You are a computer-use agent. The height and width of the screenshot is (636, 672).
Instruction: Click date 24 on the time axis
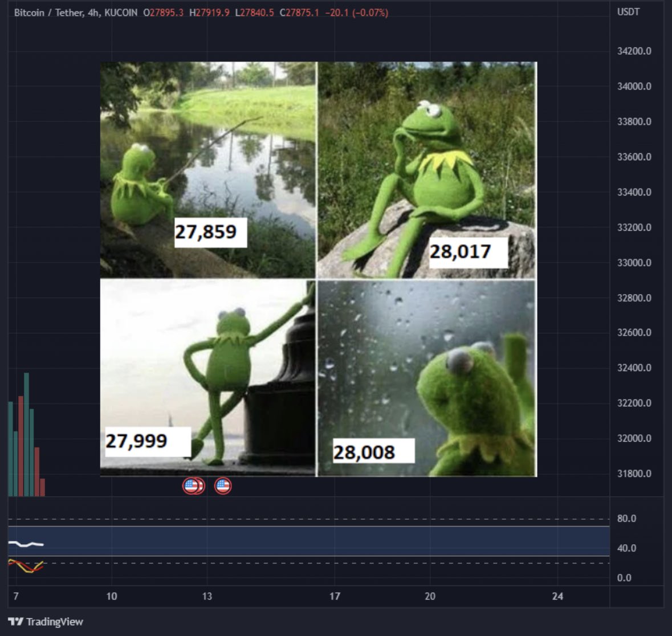click(x=557, y=596)
